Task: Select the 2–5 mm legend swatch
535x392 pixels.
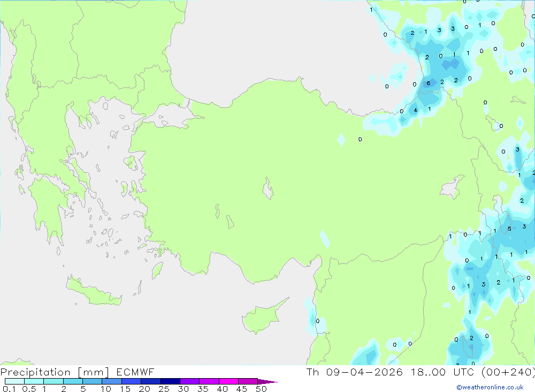Action: 73,381
